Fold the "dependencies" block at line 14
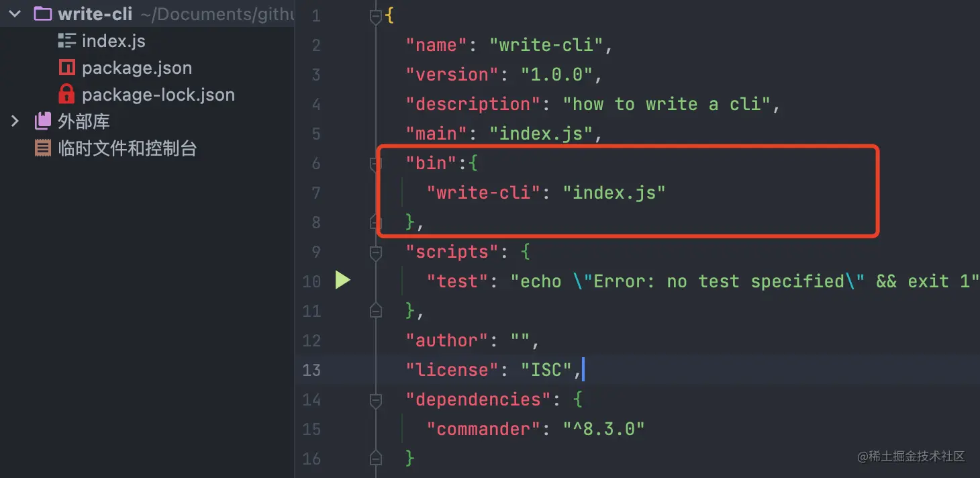 [376, 399]
